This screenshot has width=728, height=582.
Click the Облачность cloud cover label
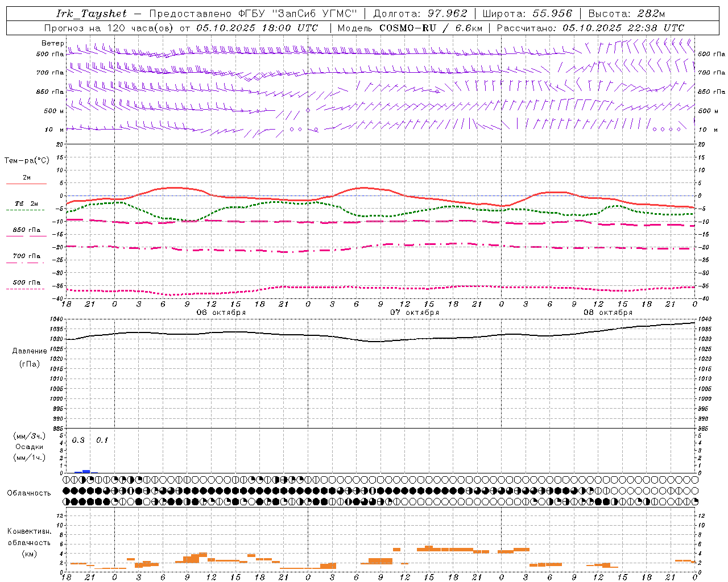tap(29, 493)
